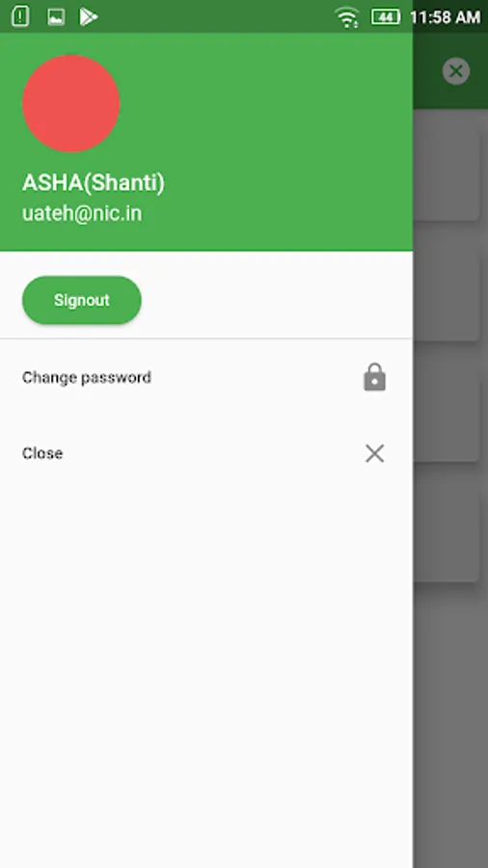The width and height of the screenshot is (488, 868).
Task: Click the X icon beside Close
Action: pos(374,453)
